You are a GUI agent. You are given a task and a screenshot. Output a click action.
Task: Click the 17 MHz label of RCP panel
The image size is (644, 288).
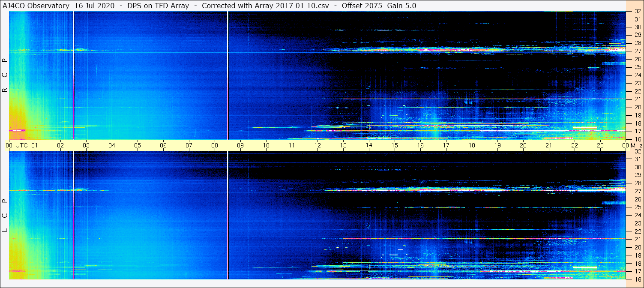[637, 131]
